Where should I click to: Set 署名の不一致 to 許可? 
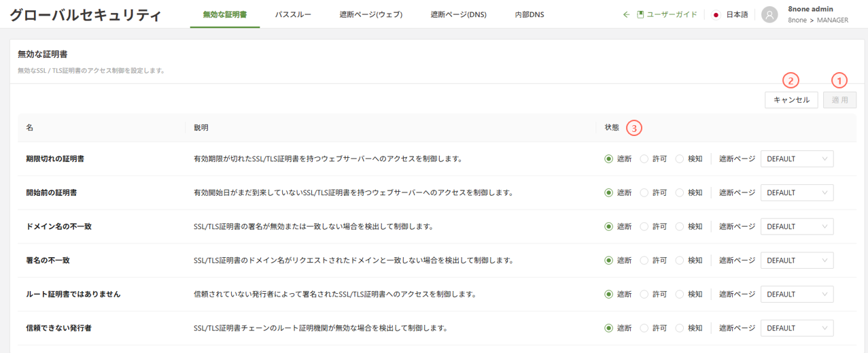pyautogui.click(x=644, y=260)
